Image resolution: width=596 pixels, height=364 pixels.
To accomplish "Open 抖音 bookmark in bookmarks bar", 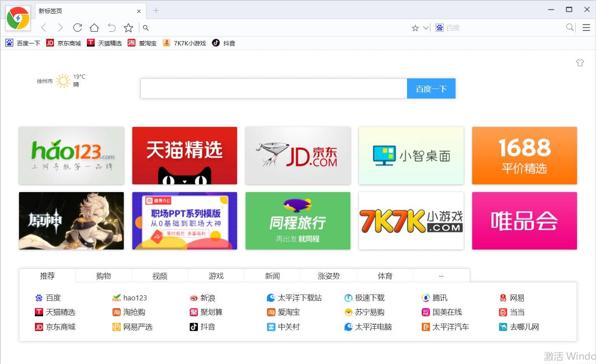I will tap(224, 43).
